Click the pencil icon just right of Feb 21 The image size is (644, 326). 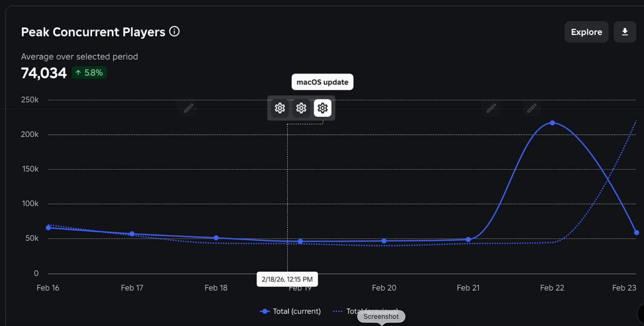491,108
